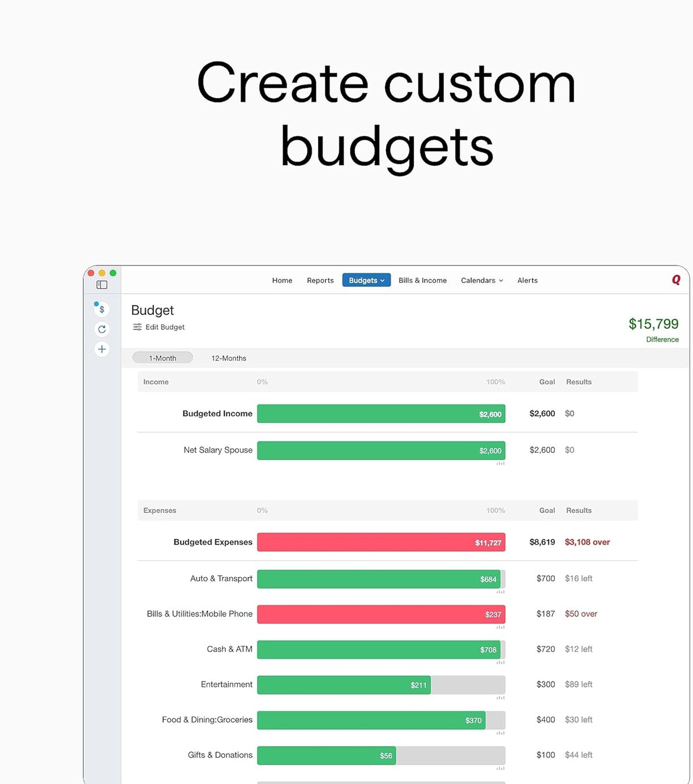Click the $187 goal value
This screenshot has height=784, width=693.
(x=546, y=614)
